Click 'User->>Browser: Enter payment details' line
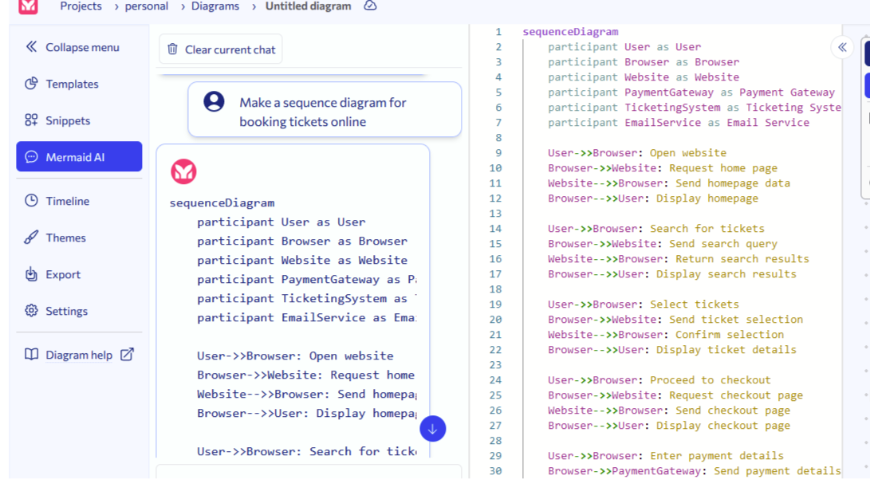This screenshot has height=495, width=870. coord(666,456)
